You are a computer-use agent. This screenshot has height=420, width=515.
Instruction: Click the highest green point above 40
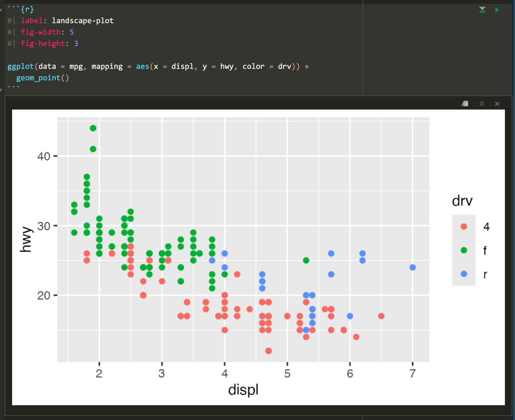(x=93, y=128)
